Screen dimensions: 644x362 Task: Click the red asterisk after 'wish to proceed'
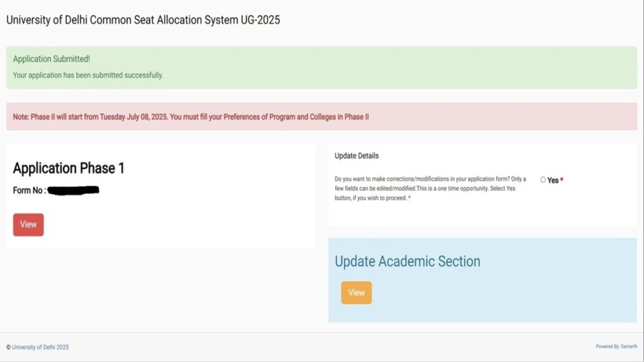click(409, 199)
